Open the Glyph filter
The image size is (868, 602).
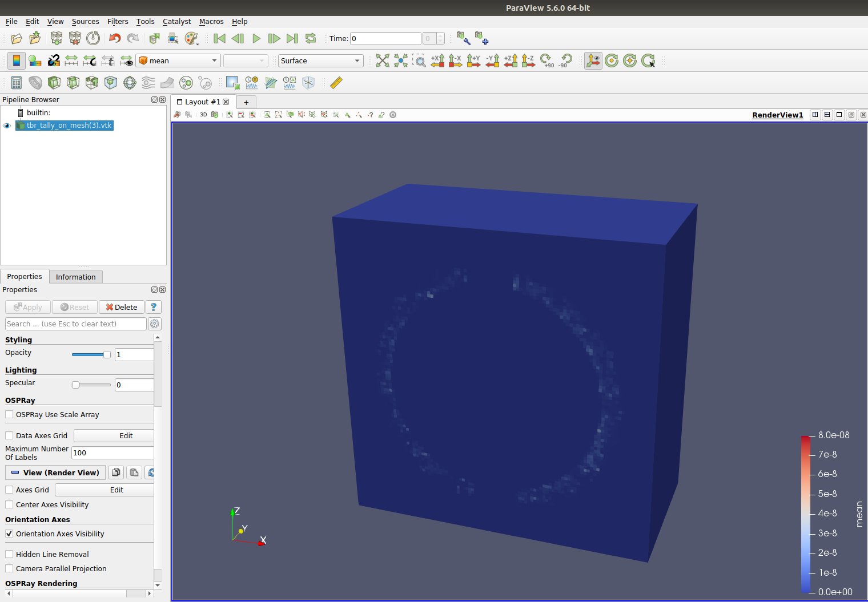point(129,82)
